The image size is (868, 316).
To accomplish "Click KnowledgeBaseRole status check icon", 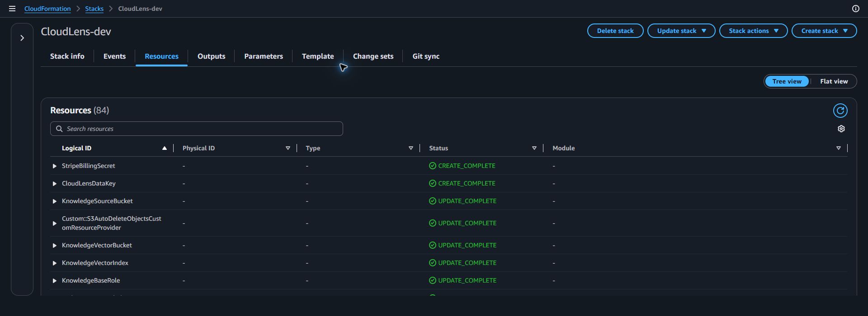I will [x=433, y=280].
